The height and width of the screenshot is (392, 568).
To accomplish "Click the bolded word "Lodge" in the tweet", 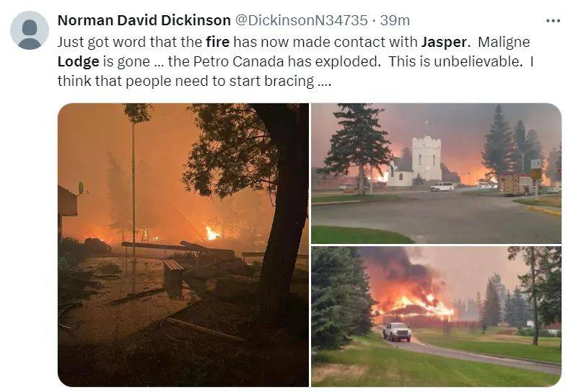I will pyautogui.click(x=78, y=62).
